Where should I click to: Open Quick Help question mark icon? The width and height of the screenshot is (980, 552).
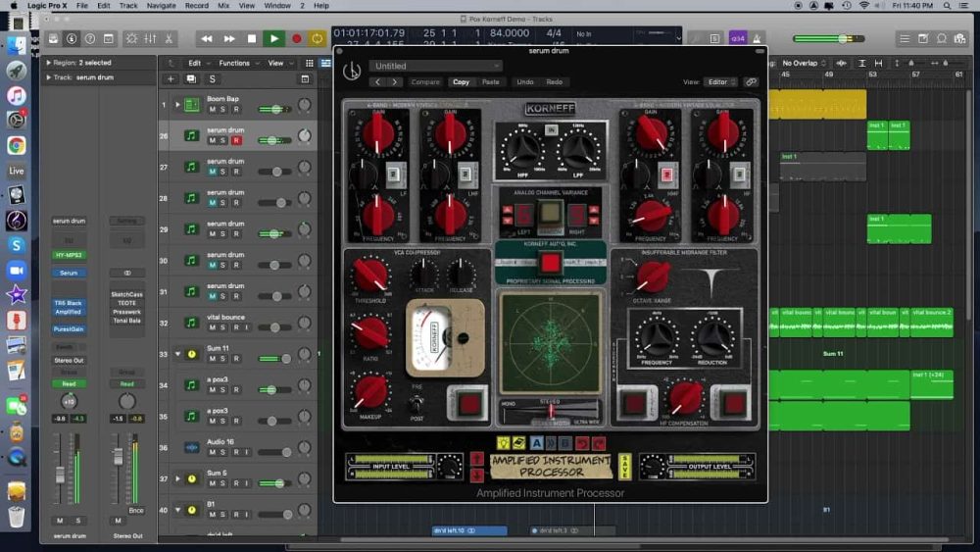pos(90,39)
